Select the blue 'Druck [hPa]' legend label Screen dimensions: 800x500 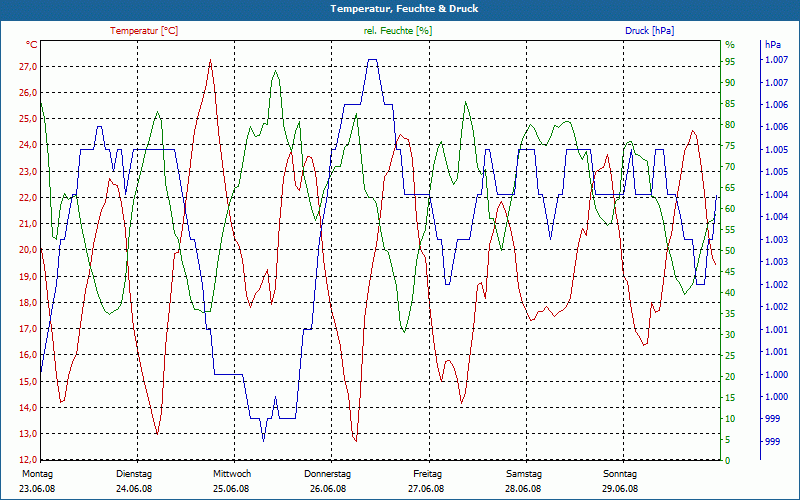click(x=649, y=31)
